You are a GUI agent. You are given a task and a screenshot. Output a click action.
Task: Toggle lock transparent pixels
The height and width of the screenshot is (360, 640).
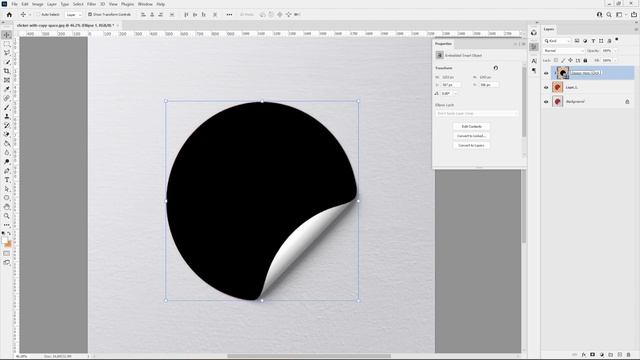tap(556, 60)
